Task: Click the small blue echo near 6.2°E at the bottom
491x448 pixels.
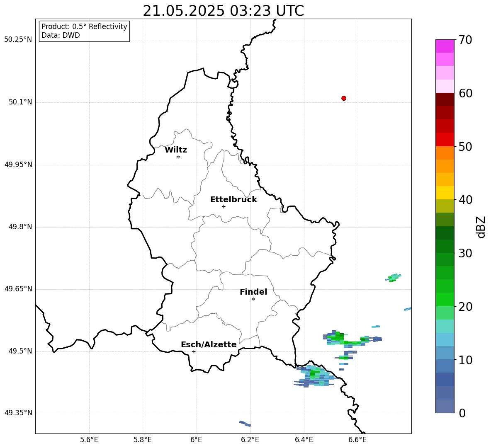Action: coord(245,424)
